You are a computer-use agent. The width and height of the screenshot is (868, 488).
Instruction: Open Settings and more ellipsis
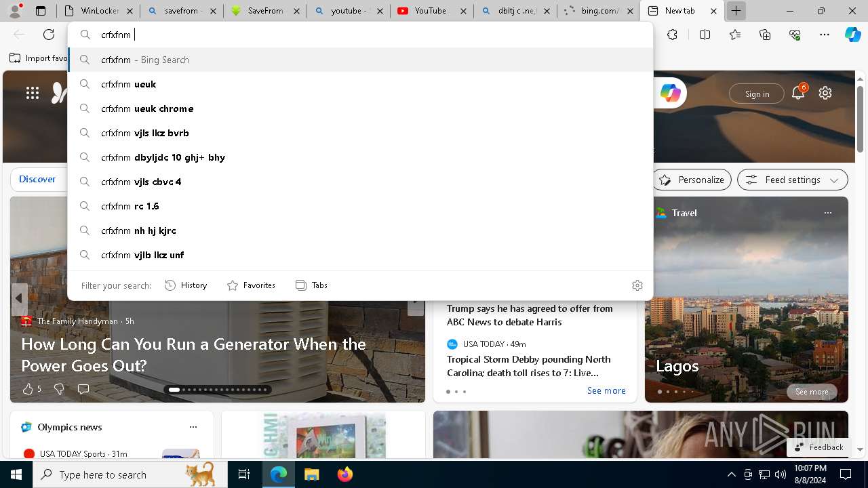[825, 35]
